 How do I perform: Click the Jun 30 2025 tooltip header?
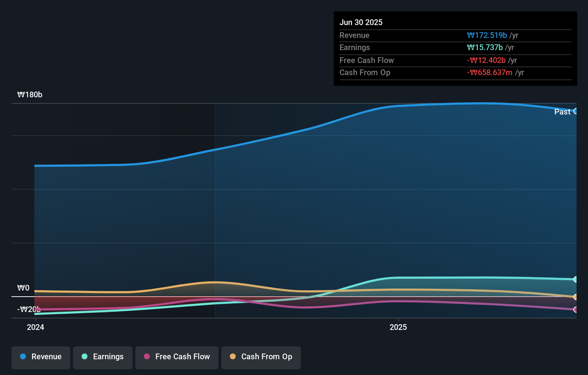(361, 22)
